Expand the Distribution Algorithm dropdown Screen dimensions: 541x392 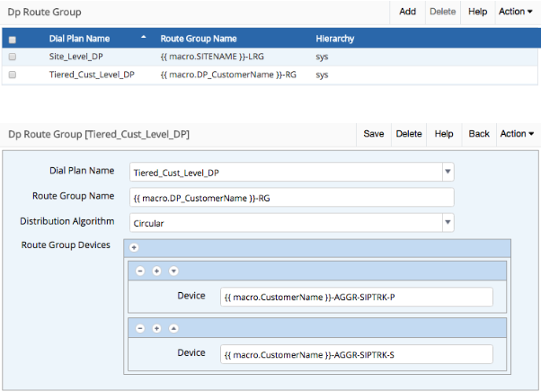coord(448,221)
